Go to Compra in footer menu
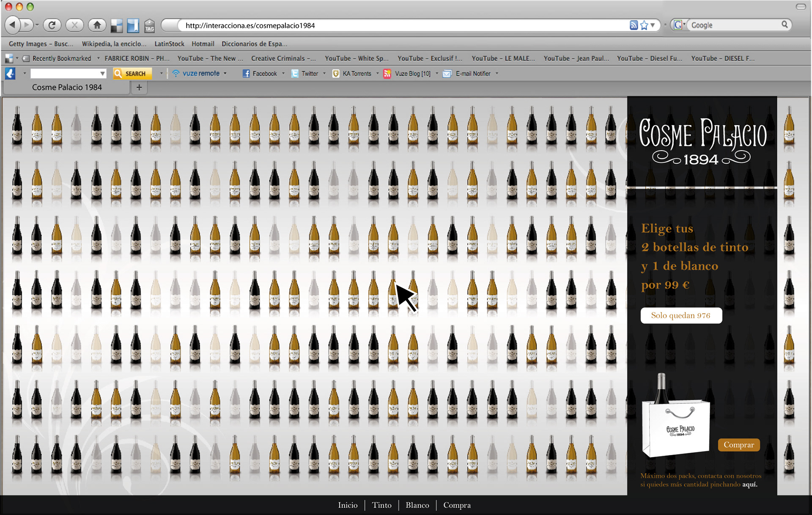Viewport: 812px width, 515px height. [457, 505]
